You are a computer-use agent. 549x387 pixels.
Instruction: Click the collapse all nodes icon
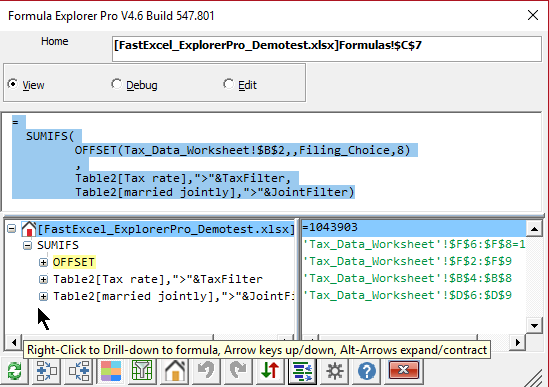coord(79,371)
